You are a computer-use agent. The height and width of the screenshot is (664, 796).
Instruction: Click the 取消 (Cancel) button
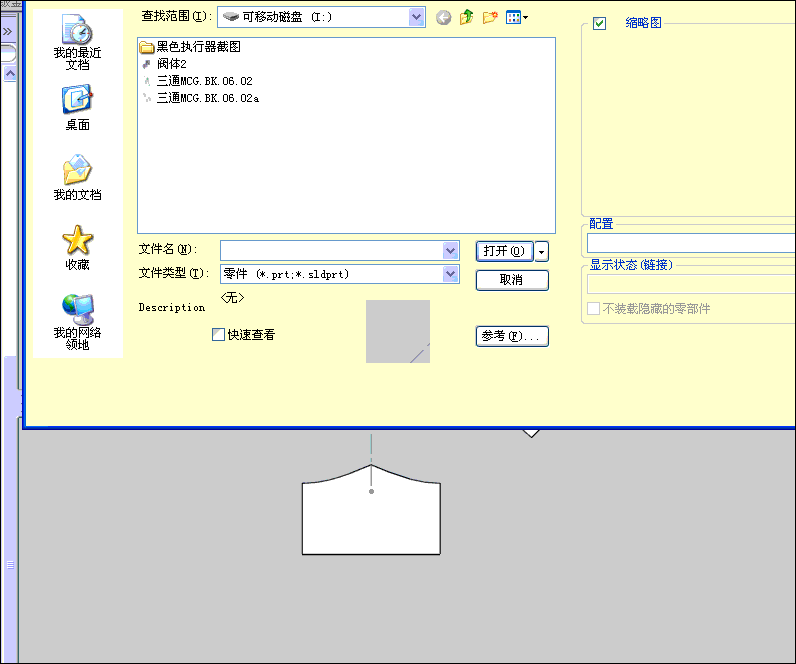512,280
